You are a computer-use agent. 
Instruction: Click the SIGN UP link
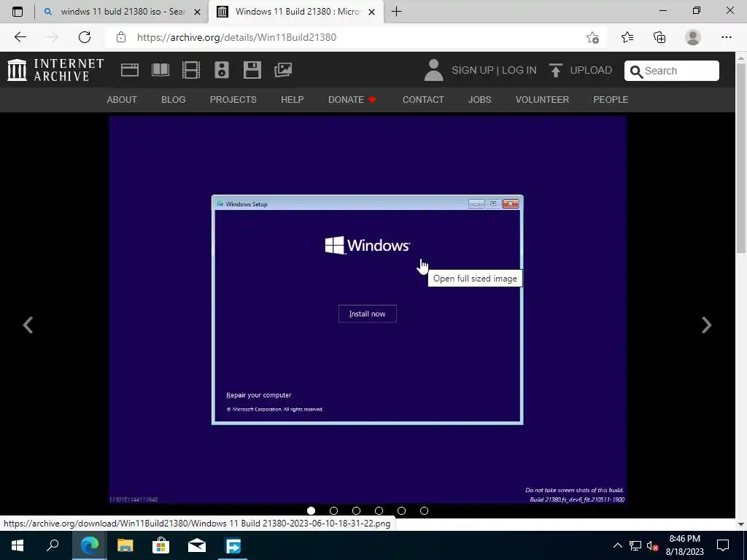(x=472, y=71)
